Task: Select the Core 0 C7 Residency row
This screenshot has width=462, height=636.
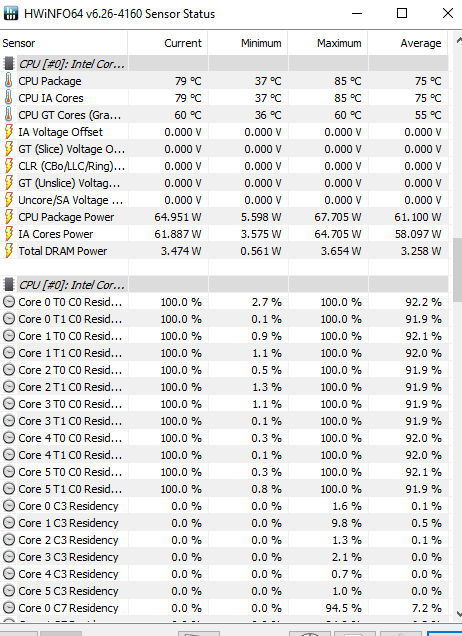Action: coord(224,608)
